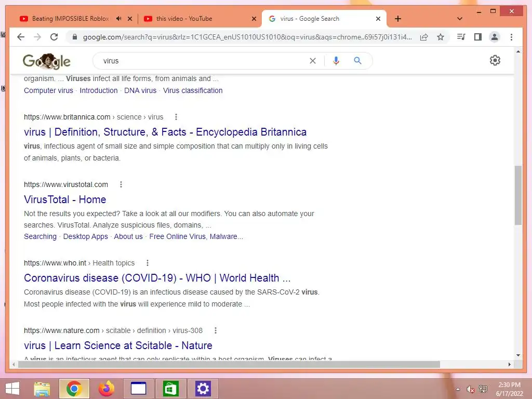
Task: Open VirusTotal's Desktop Apps sublink
Action: [x=86, y=236]
